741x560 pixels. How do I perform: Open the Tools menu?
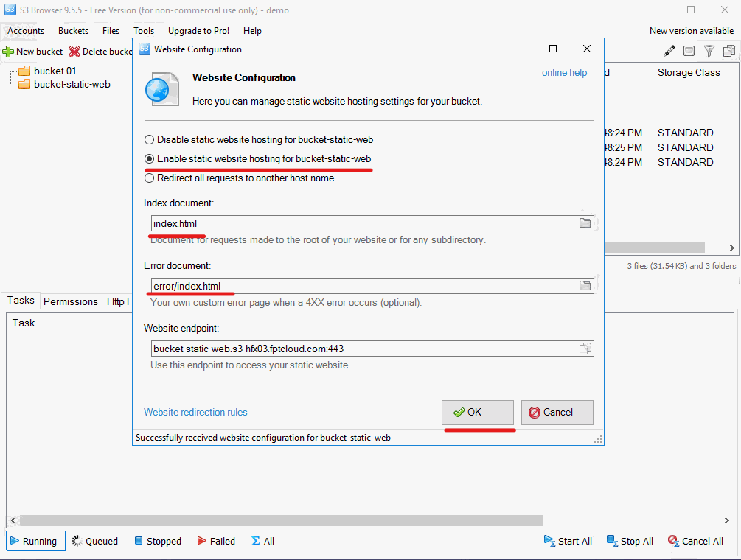144,31
